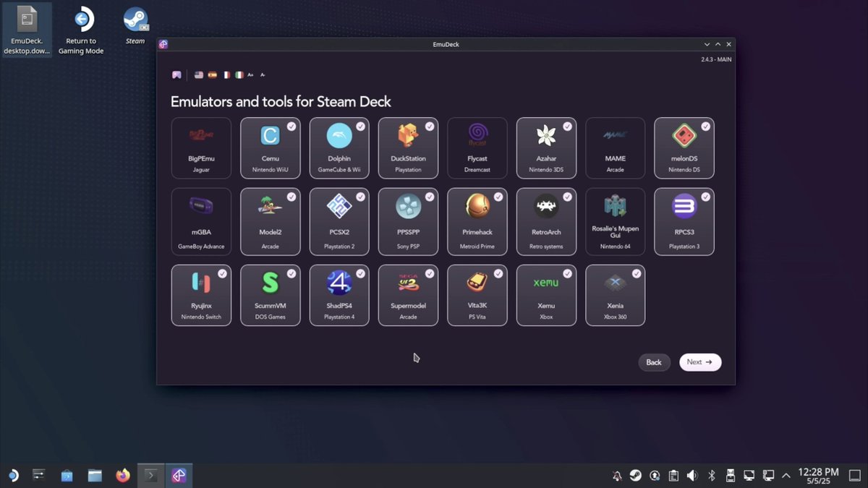The height and width of the screenshot is (488, 868).
Task: Open clipboard tray icon
Action: (x=673, y=476)
